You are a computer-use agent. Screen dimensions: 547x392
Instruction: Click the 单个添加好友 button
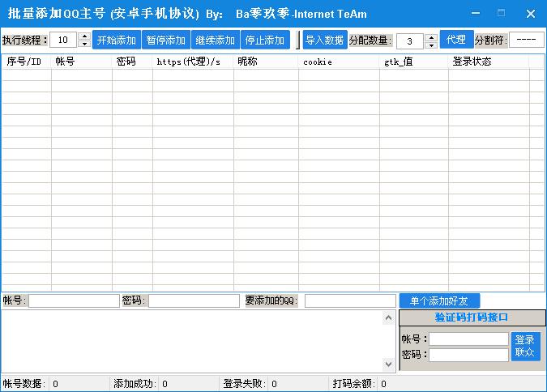point(439,300)
